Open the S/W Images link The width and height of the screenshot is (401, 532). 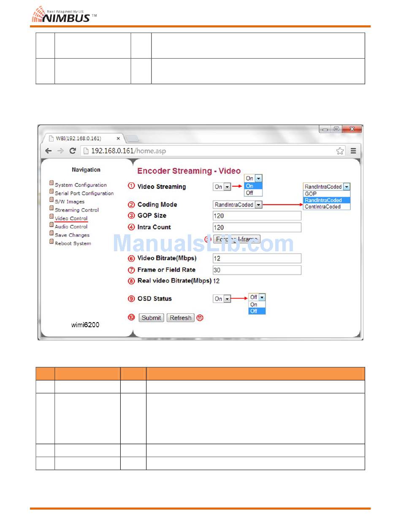click(x=70, y=201)
